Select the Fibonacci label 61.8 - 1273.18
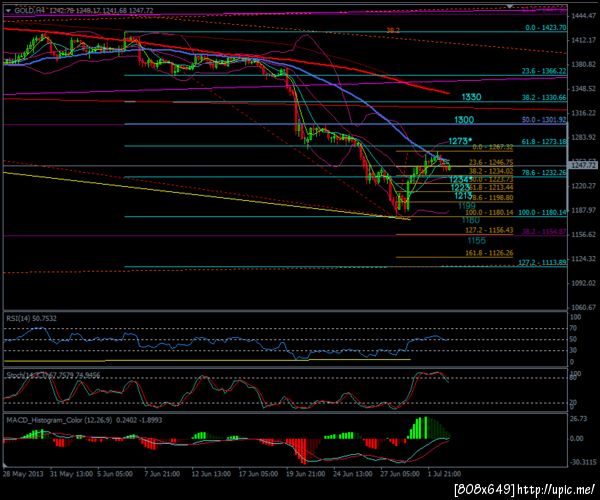The width and height of the screenshot is (600, 500). click(x=544, y=142)
